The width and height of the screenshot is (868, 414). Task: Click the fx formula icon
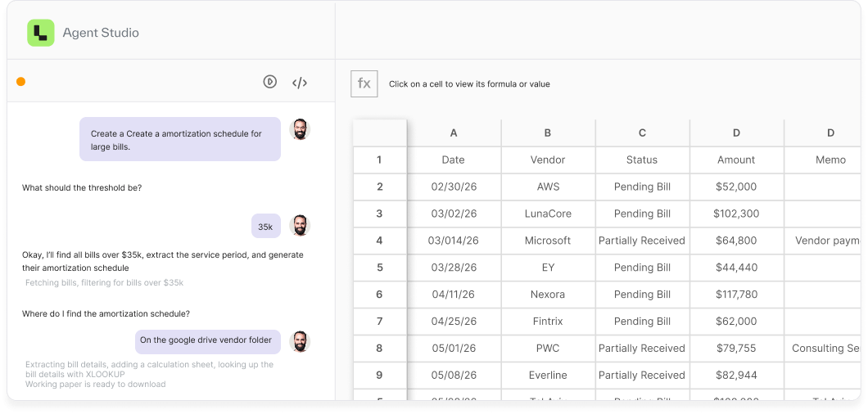tap(364, 84)
